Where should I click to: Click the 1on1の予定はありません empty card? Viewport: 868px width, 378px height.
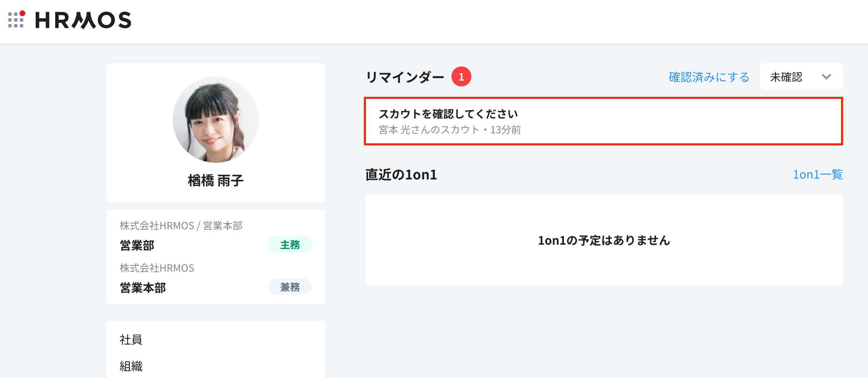pyautogui.click(x=604, y=240)
